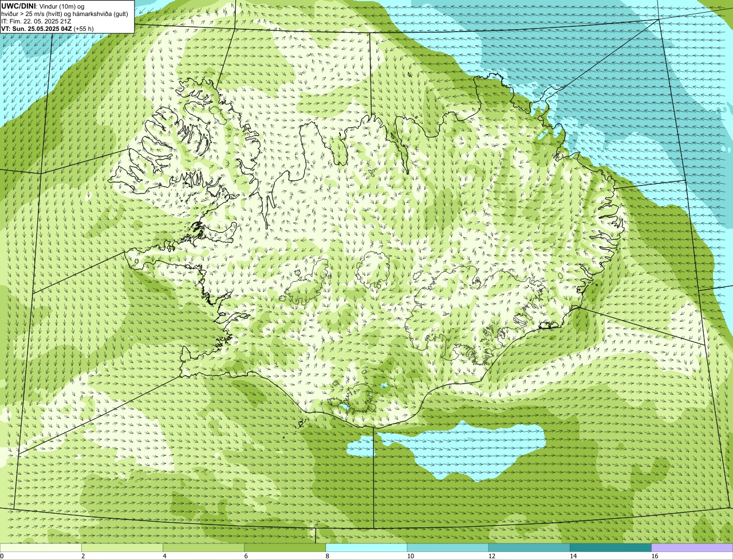Screen dimensions: 733x560
Task: Click the legend label "12"
Action: click(492, 556)
